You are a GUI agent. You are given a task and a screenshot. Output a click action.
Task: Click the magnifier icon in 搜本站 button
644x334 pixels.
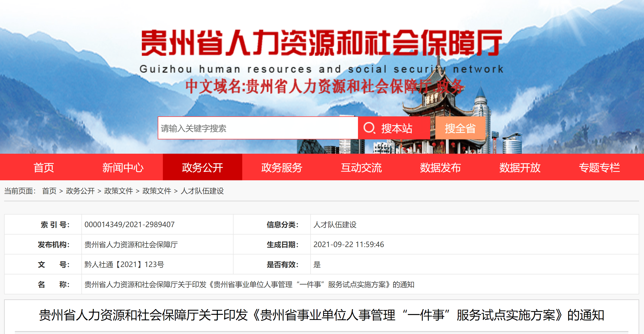(369, 128)
